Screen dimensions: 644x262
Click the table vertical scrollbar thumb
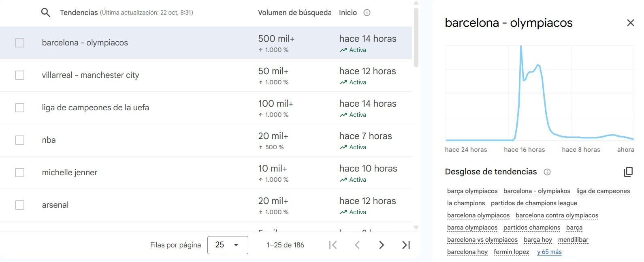(416, 37)
